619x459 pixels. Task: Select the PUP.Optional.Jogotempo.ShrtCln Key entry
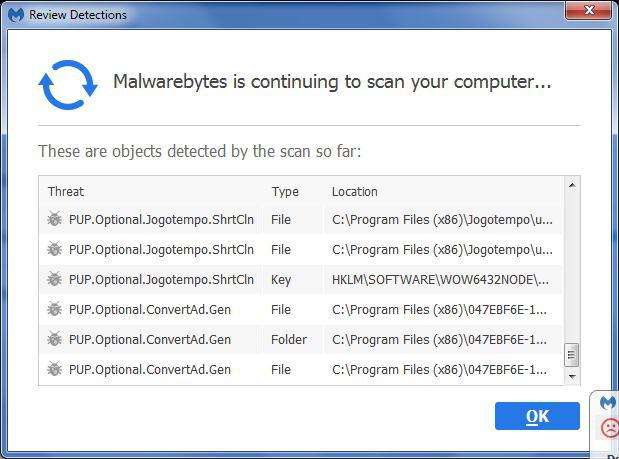161,280
